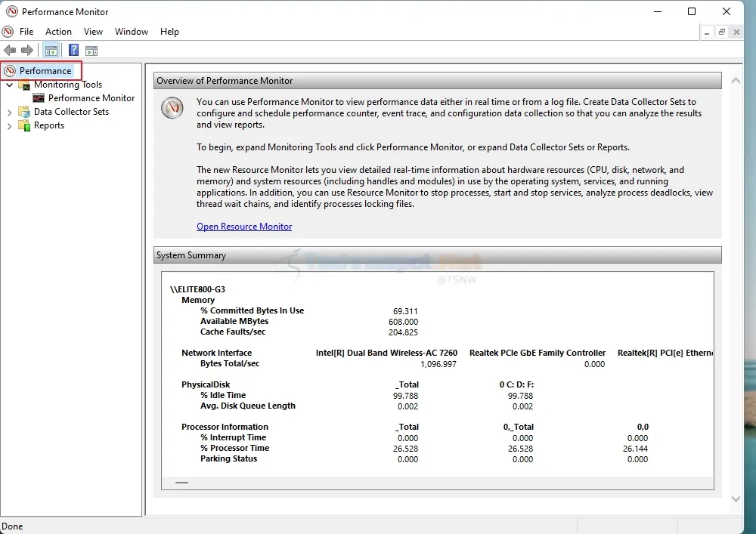Click the Performance Monitor graph icon in tree

click(39, 98)
